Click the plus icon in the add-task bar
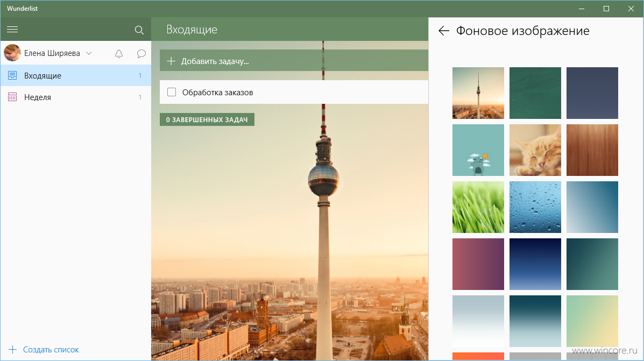This screenshot has height=361, width=644. [171, 61]
